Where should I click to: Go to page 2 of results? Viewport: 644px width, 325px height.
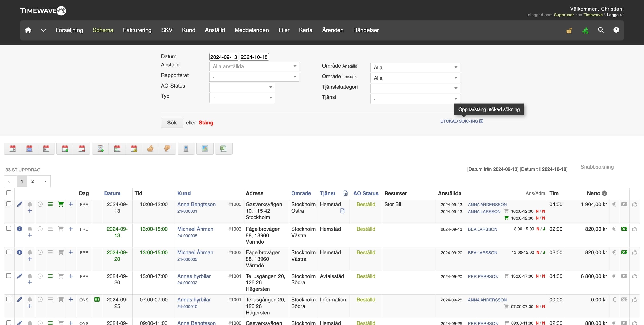tap(32, 181)
